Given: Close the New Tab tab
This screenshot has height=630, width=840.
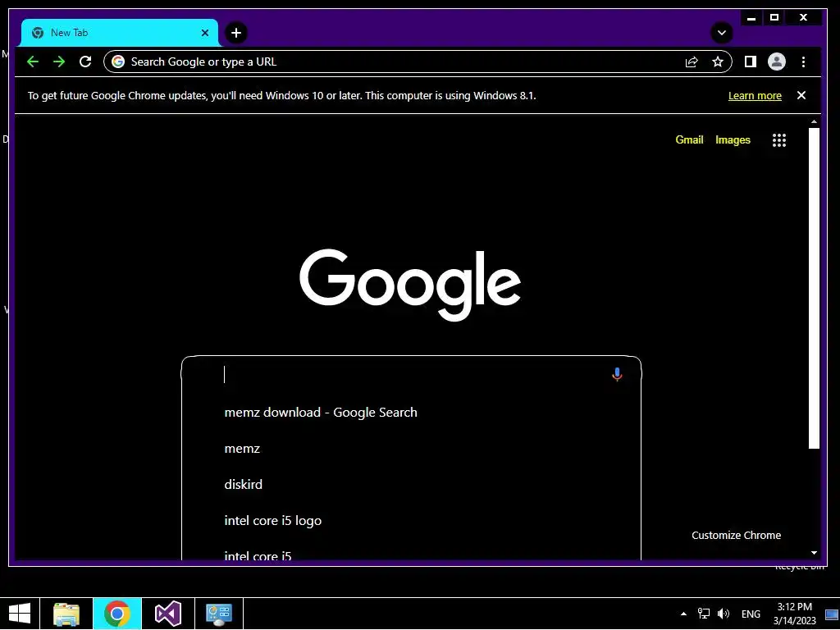Looking at the screenshot, I should pos(204,33).
